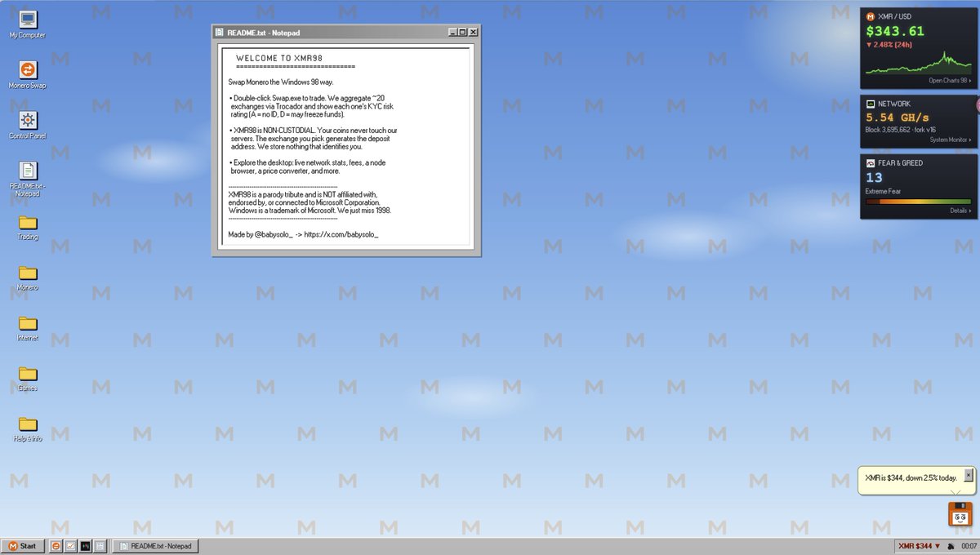The width and height of the screenshot is (980, 555).
Task: Click the 5.54 GH/s hashrate value
Action: tap(898, 118)
